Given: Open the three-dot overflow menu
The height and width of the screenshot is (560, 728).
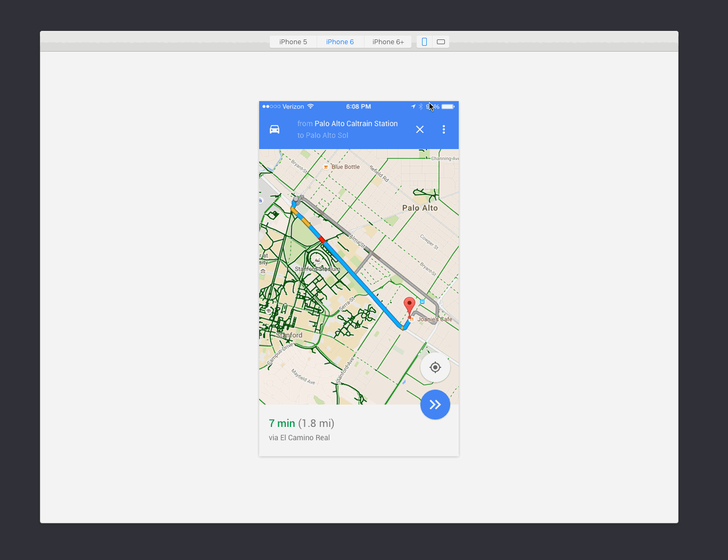Looking at the screenshot, I should (x=444, y=129).
